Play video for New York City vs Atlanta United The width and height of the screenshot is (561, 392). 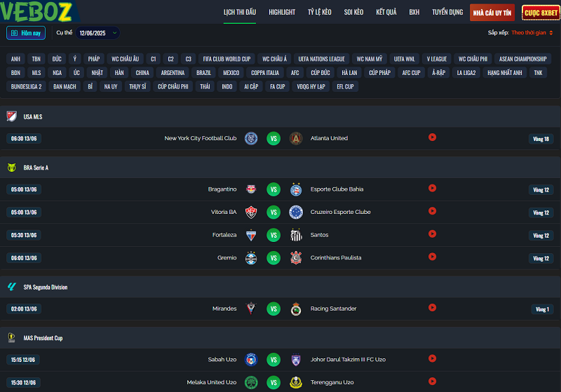[432, 137]
